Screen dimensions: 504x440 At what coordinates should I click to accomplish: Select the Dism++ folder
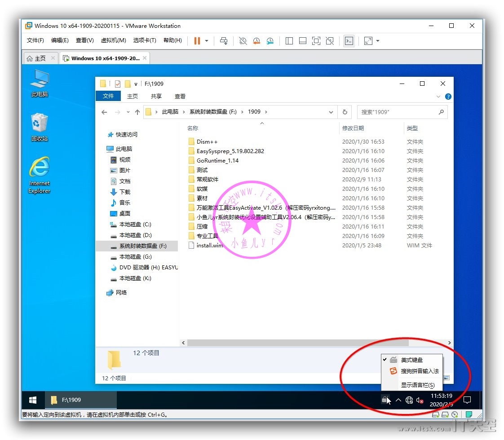[207, 141]
